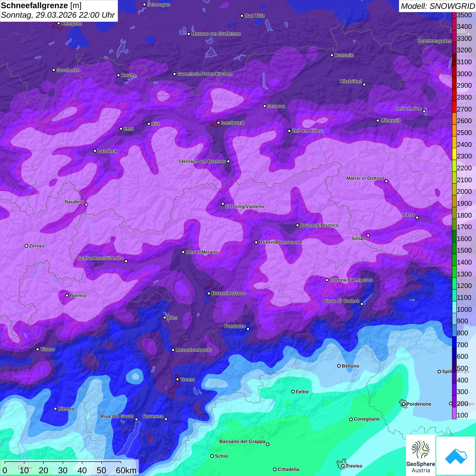Click the Bozen/Bolzano location marker dot
This screenshot has height=476, width=476.
(209, 293)
